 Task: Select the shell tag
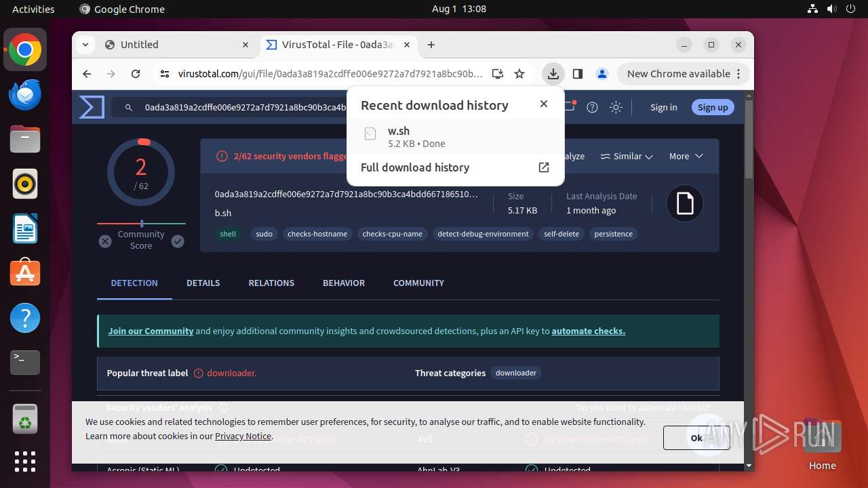228,234
